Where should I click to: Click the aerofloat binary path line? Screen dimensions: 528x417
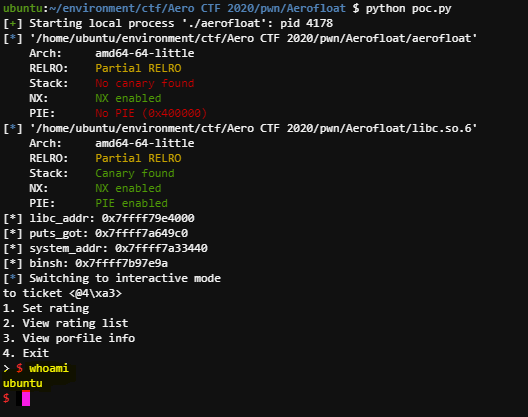click(240, 38)
